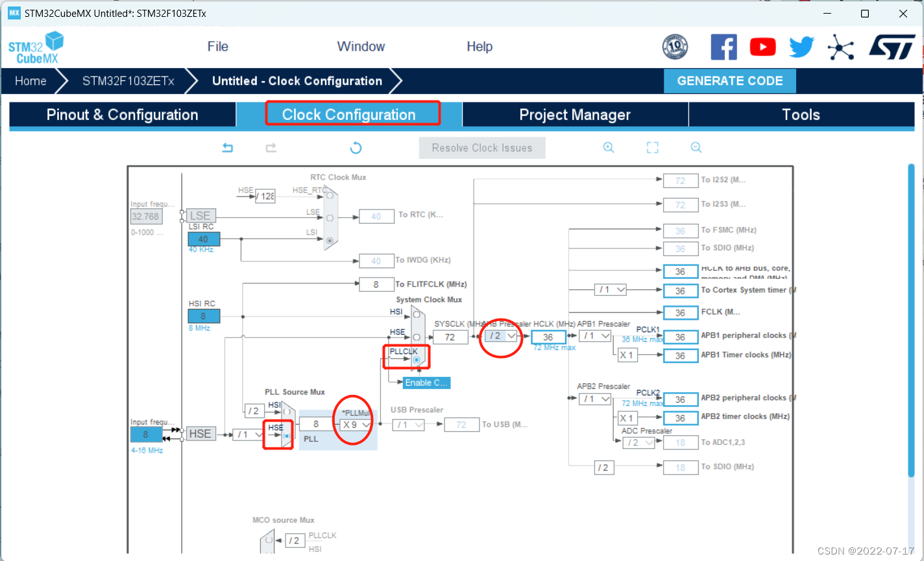Screen dimensions: 924x561
Task: Click the HSI RC 8 block
Action: click(204, 316)
